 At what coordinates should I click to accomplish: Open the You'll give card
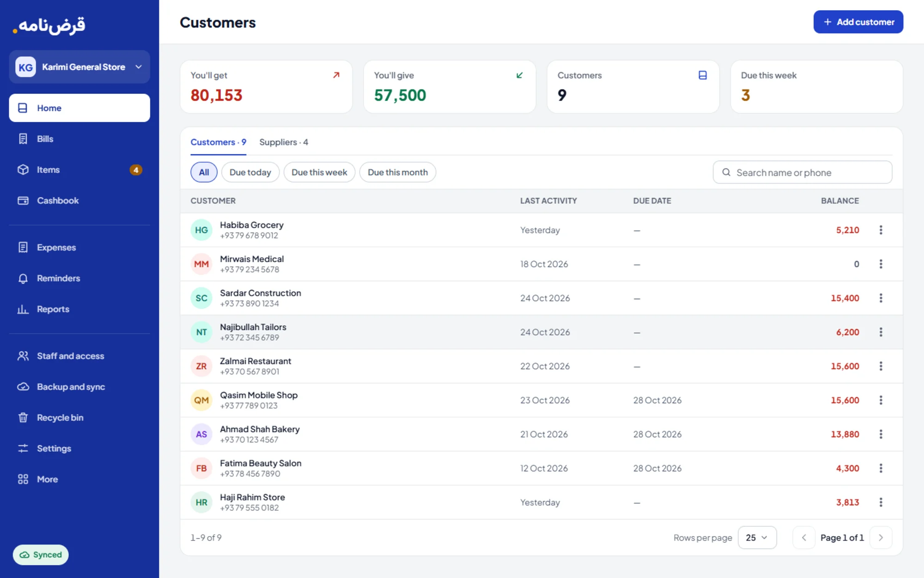450,86
